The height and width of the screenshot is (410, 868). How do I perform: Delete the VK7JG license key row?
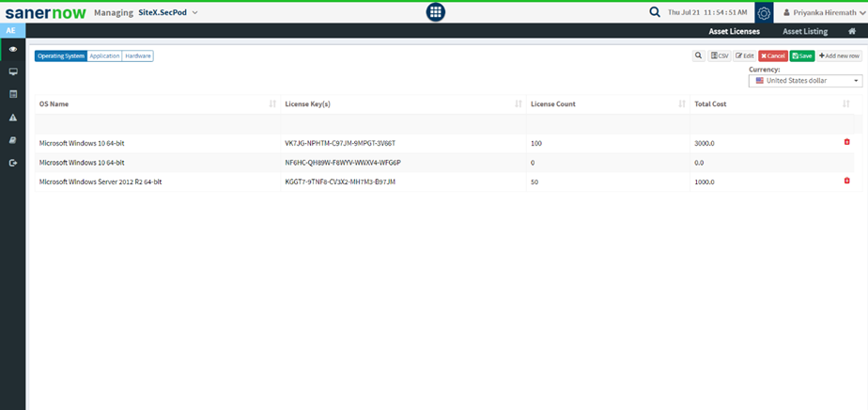[x=846, y=142]
